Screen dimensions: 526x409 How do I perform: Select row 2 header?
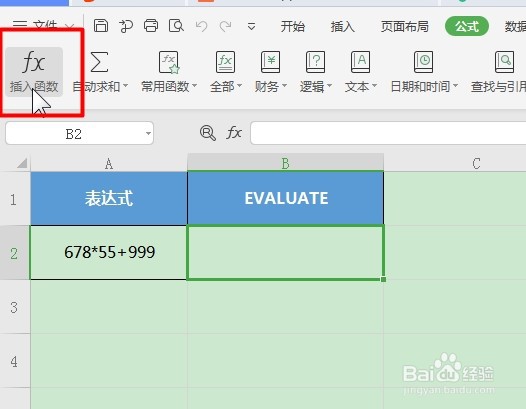[x=15, y=253]
